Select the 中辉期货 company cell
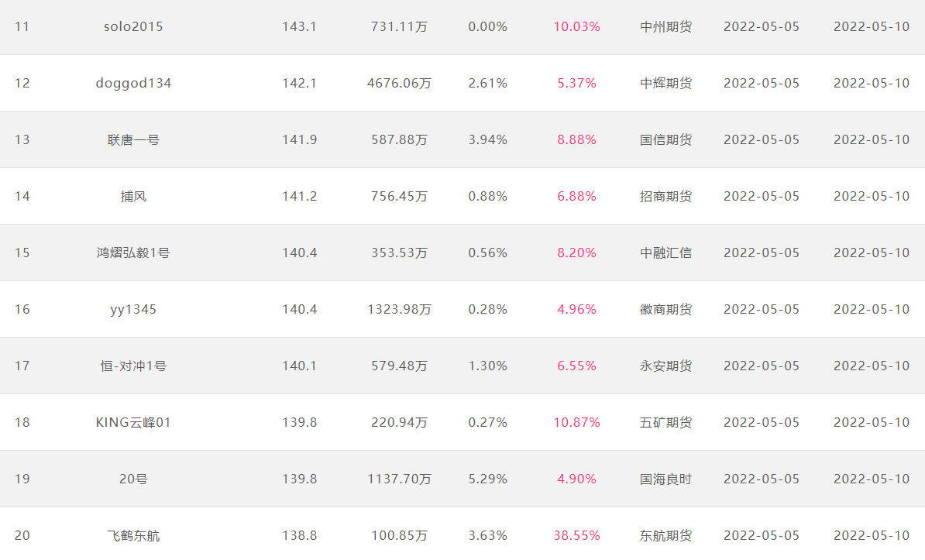The width and height of the screenshot is (925, 560). click(x=666, y=83)
